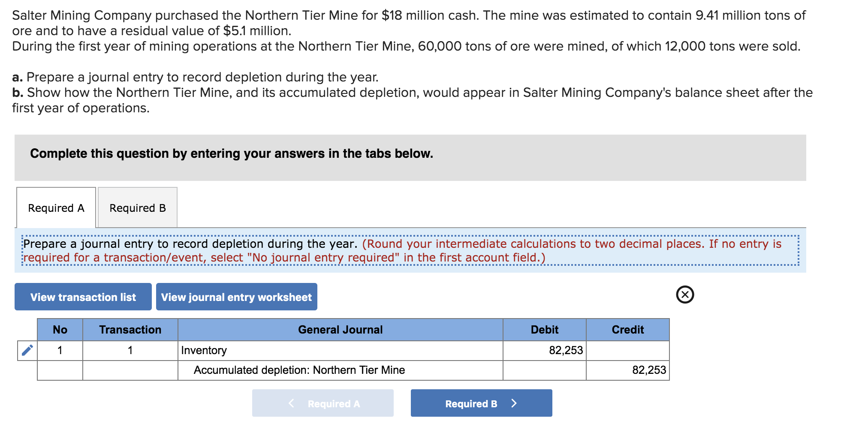Select the Debit amount cell showing 82,253
This screenshot has width=868, height=433.
coord(544,350)
